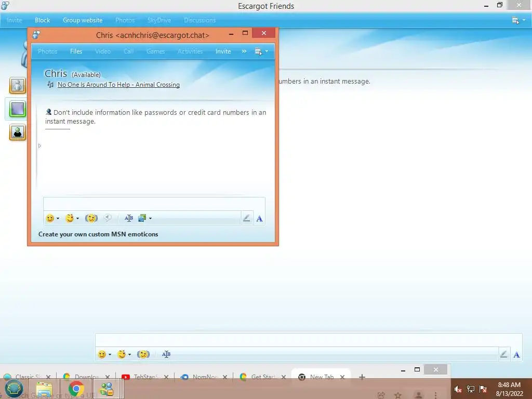This screenshot has height=399, width=532.
Task: Select the dark silhouette contact picture in sidebar
Action: click(x=18, y=132)
